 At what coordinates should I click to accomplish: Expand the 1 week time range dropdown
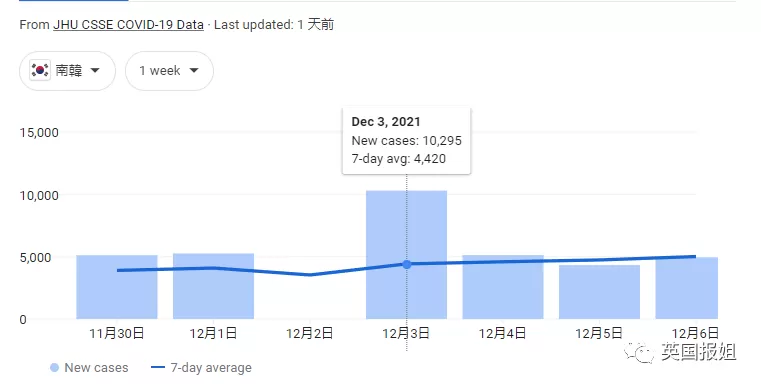[x=169, y=71]
